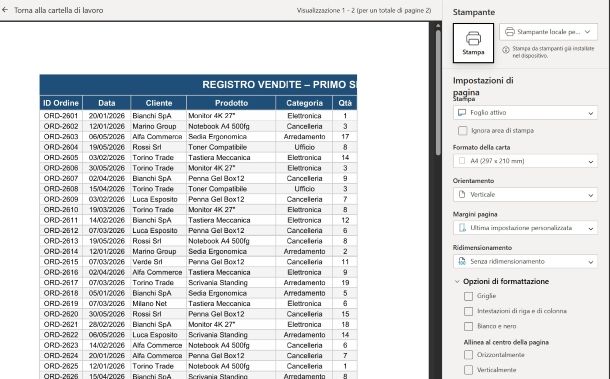Click Tastiera Meccanica in row ORD-2605

[x=219, y=158]
